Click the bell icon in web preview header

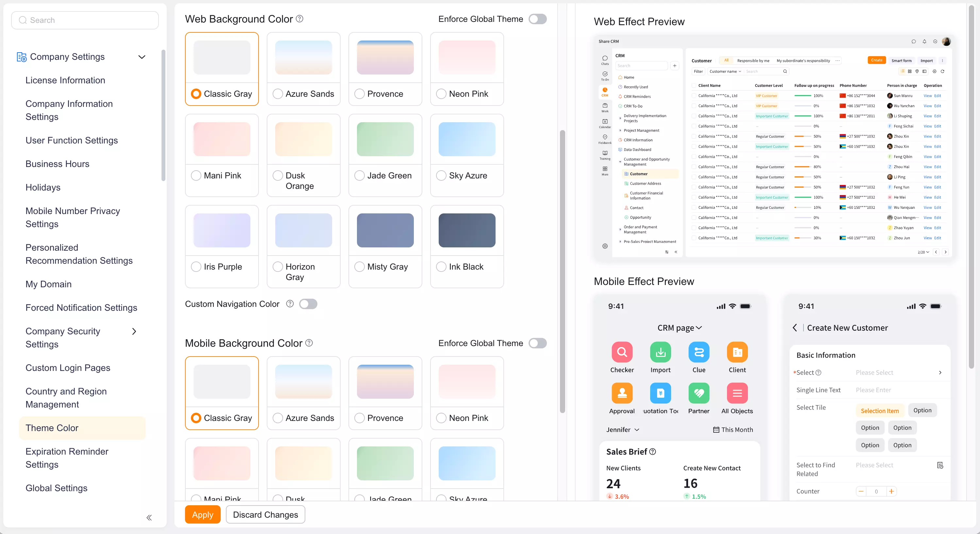pyautogui.click(x=924, y=42)
